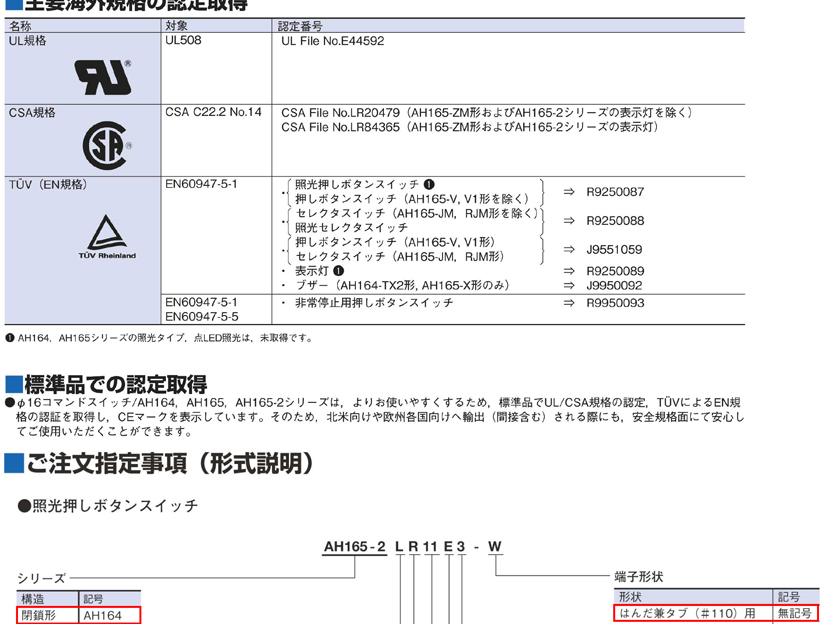
Task: Click the 'W' suffix in model code
Action: click(494, 547)
